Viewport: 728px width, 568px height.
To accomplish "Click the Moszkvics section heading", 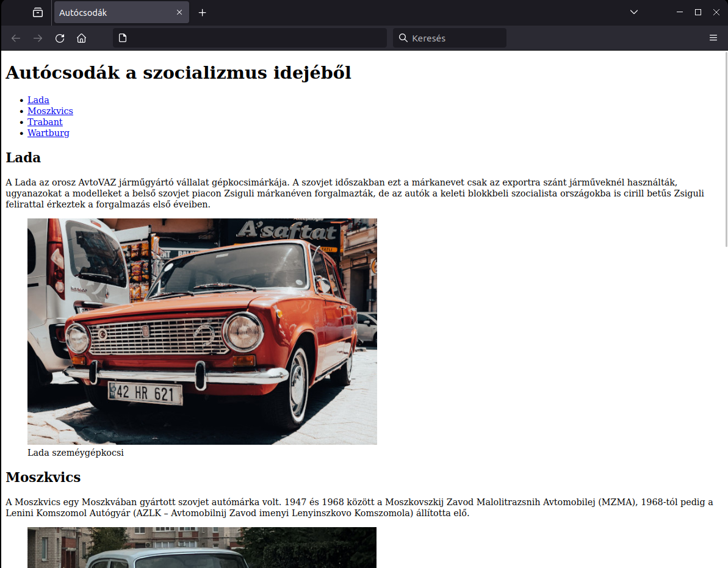I will 43,477.
